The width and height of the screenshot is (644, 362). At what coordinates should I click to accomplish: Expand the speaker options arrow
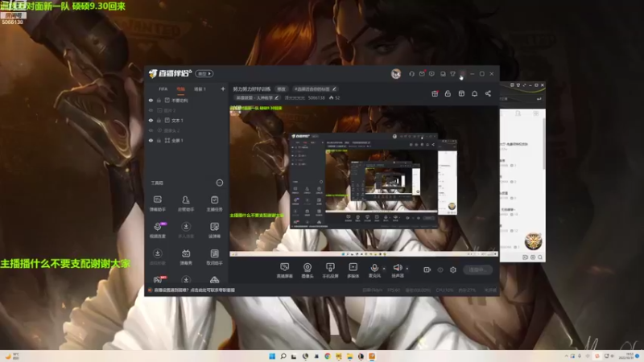click(x=407, y=269)
